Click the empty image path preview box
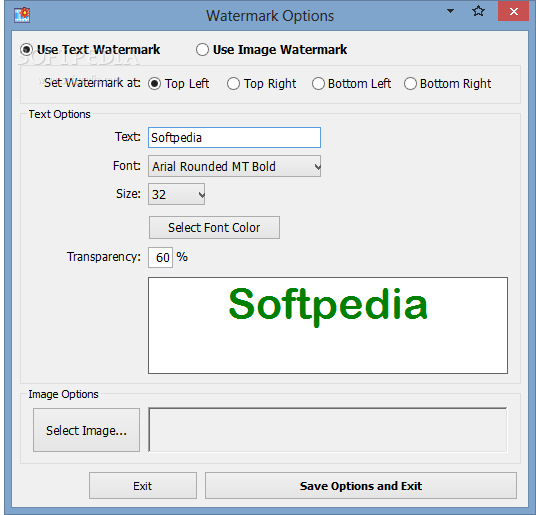 [328, 430]
